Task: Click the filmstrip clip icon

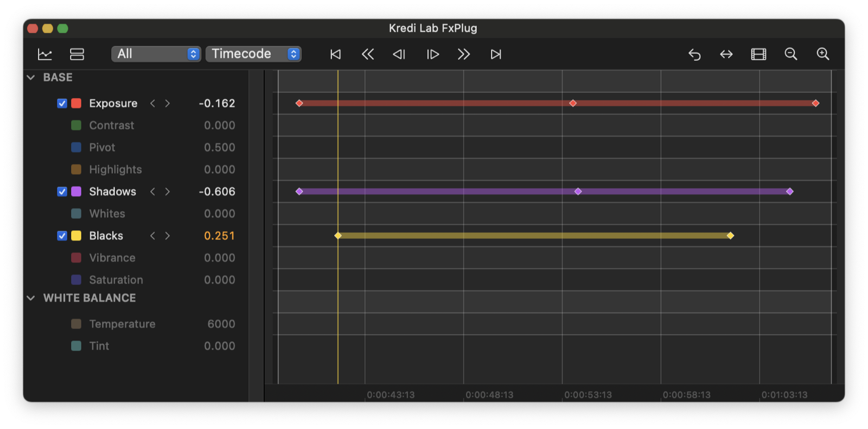Action: pos(758,54)
